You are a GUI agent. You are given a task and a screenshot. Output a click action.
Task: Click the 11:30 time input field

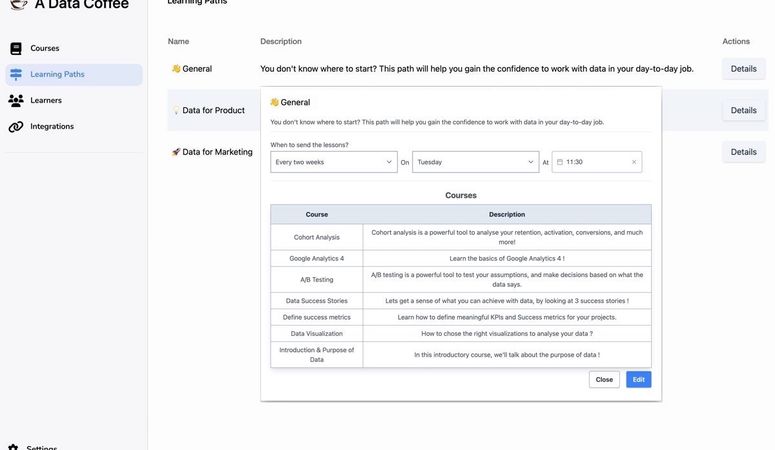[597, 162]
